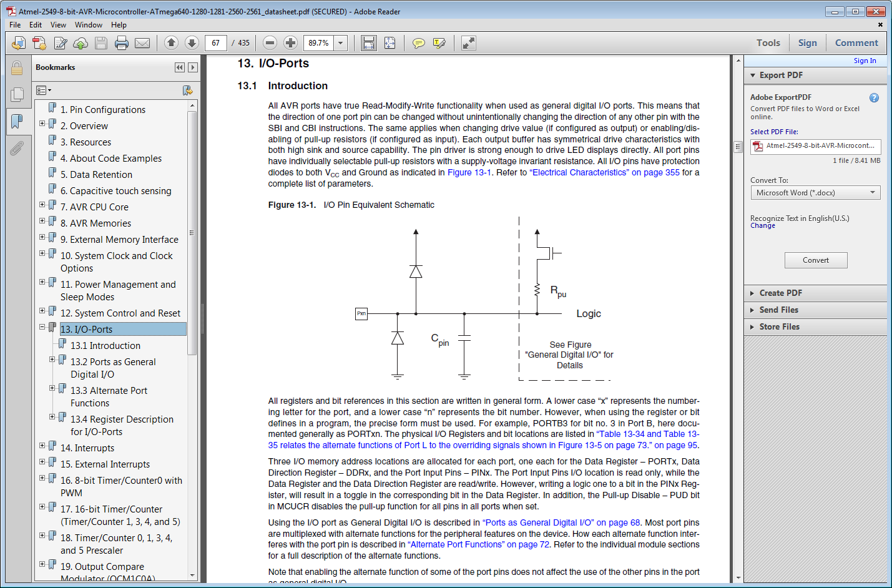
Task: Select 16. 8-bit Timer/Counter0 with PWM bookmark
Action: [x=121, y=487]
